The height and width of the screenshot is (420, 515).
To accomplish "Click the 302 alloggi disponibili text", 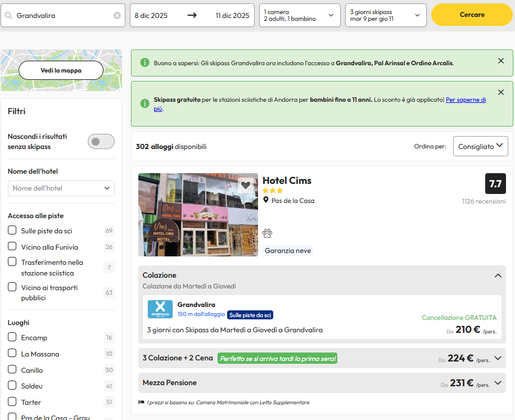I will (x=171, y=146).
